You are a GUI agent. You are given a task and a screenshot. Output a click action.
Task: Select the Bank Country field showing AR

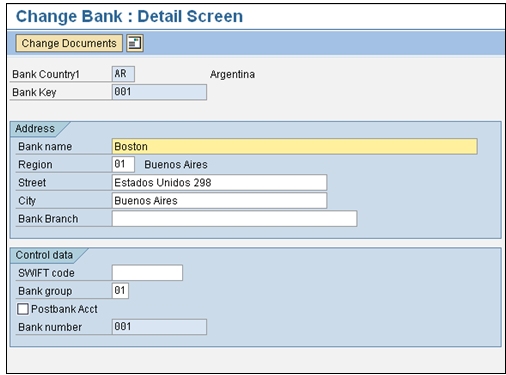click(x=123, y=74)
